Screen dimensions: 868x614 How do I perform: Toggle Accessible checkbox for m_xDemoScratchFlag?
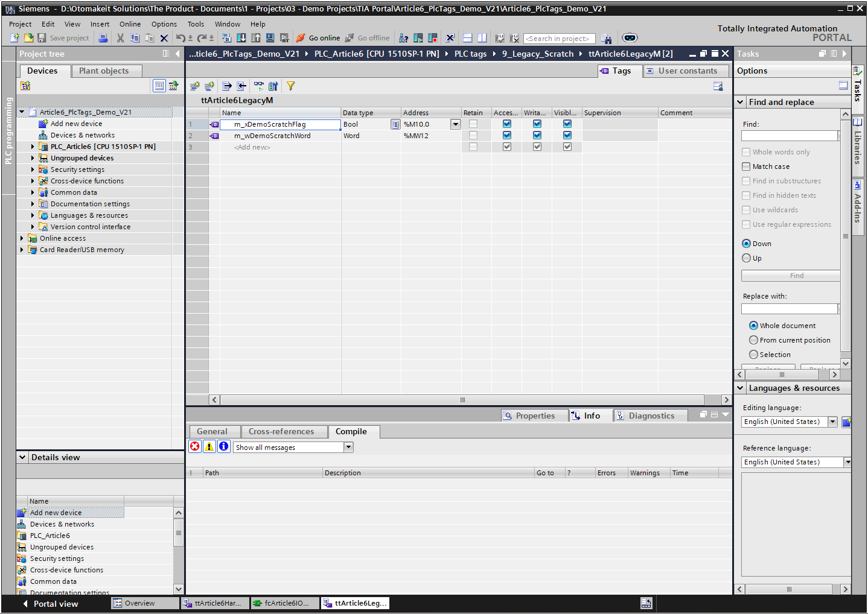click(x=507, y=124)
